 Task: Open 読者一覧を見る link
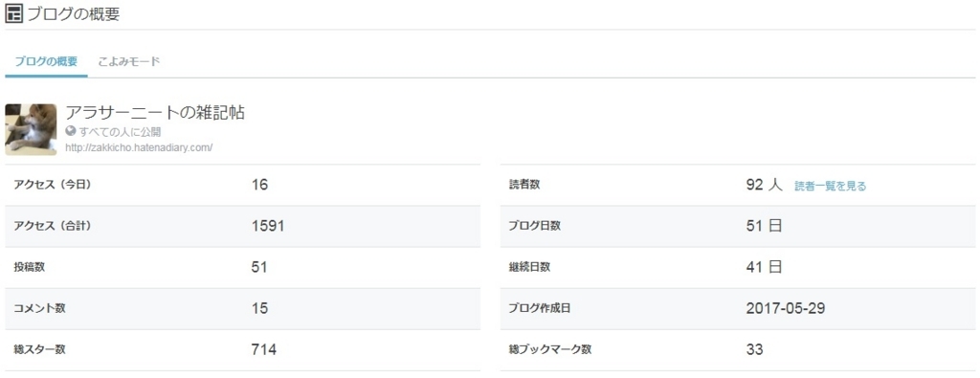coord(830,186)
